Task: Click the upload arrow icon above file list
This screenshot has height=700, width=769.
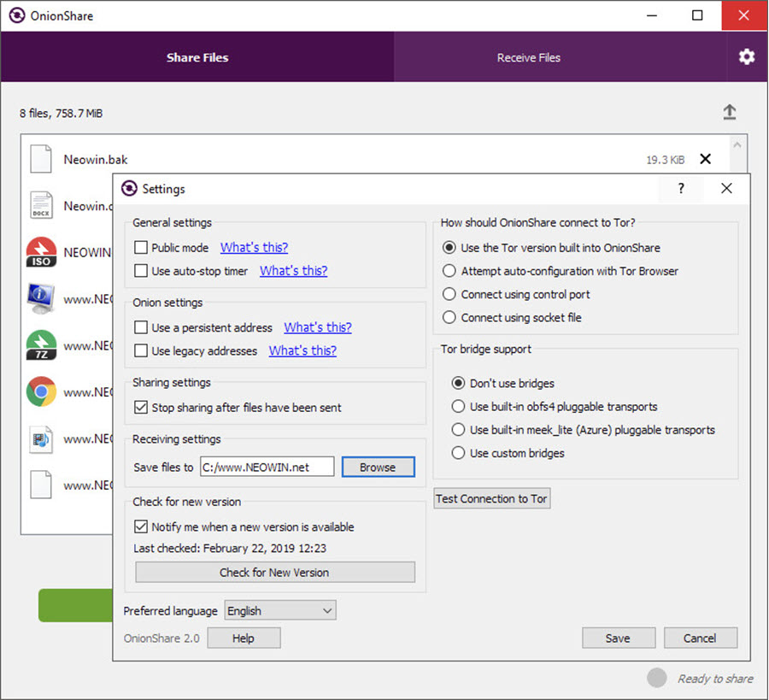Action: tap(730, 112)
